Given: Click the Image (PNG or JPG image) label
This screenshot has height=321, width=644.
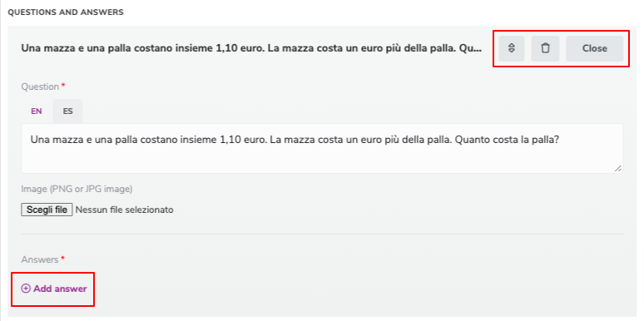Looking at the screenshot, I should [x=77, y=190].
